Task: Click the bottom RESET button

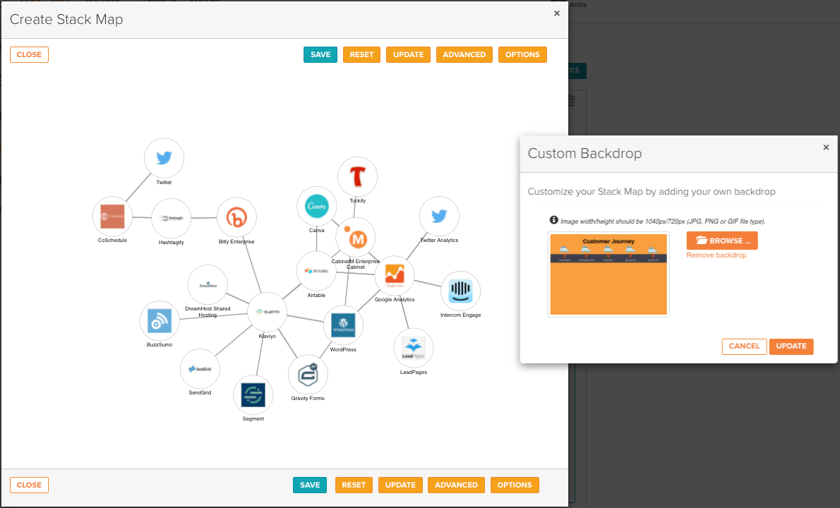Action: [354, 485]
